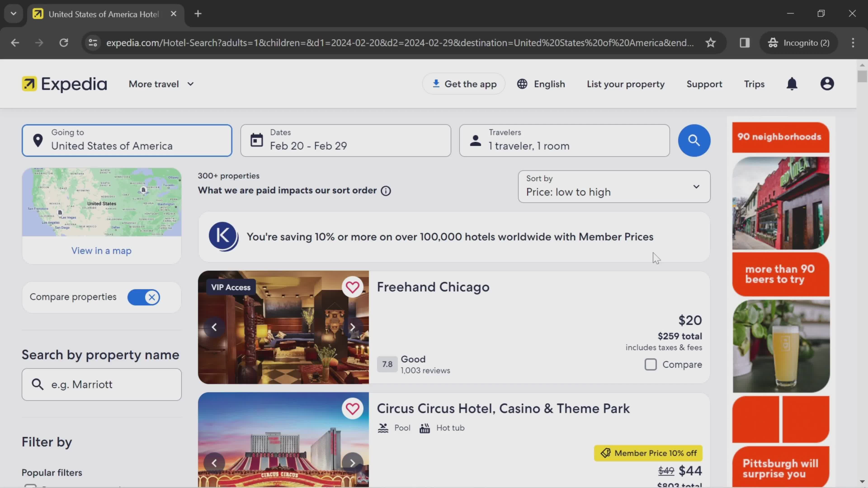Click the blue search button

point(694,141)
